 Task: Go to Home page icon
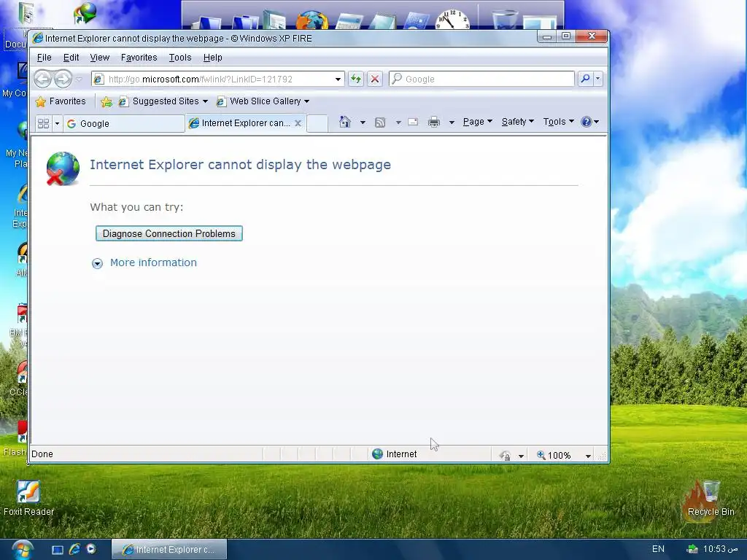click(x=345, y=122)
